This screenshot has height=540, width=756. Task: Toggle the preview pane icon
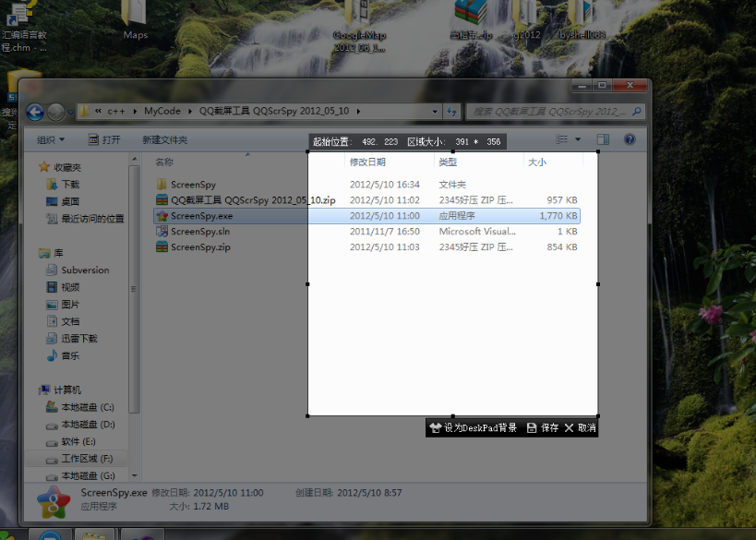click(603, 139)
